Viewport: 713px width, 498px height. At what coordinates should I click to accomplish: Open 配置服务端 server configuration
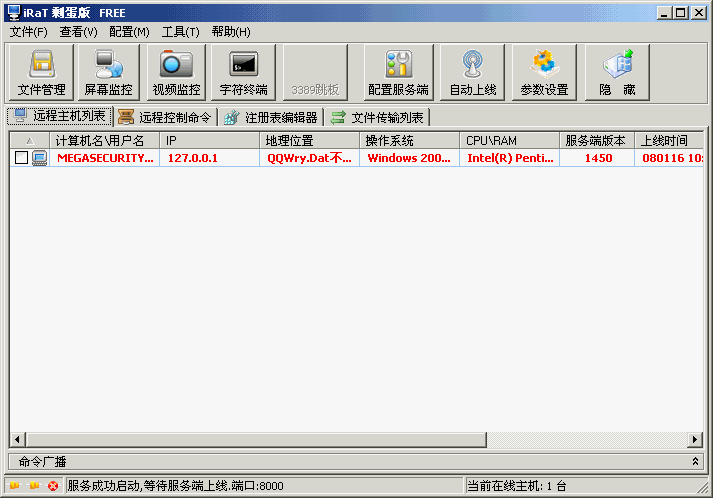coord(398,72)
